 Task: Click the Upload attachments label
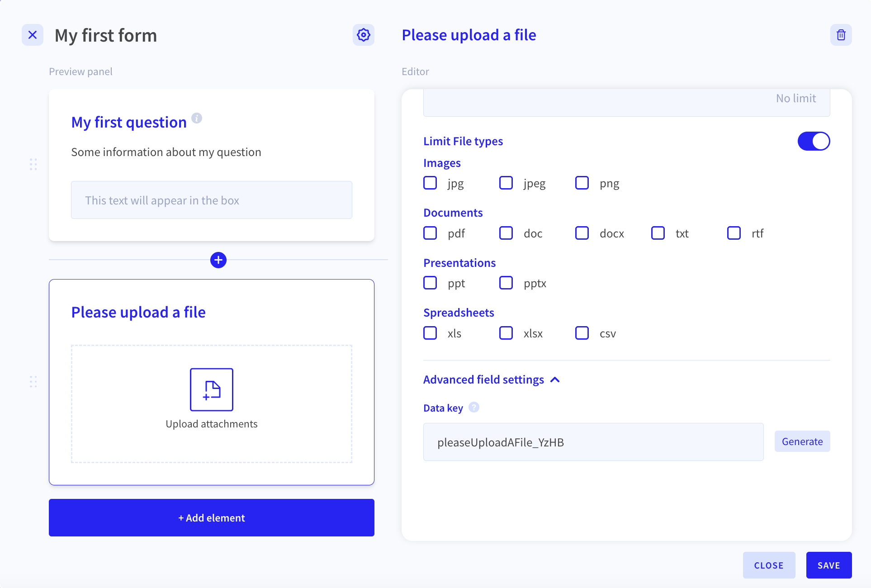(x=212, y=424)
